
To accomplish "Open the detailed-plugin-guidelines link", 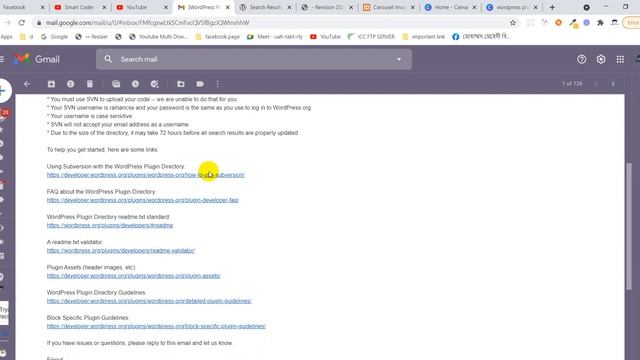I will [149, 301].
